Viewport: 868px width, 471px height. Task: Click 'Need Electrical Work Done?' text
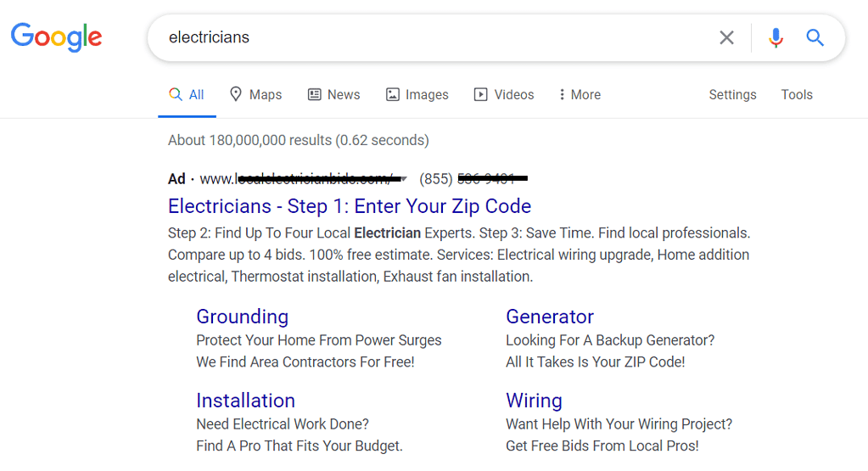click(283, 424)
